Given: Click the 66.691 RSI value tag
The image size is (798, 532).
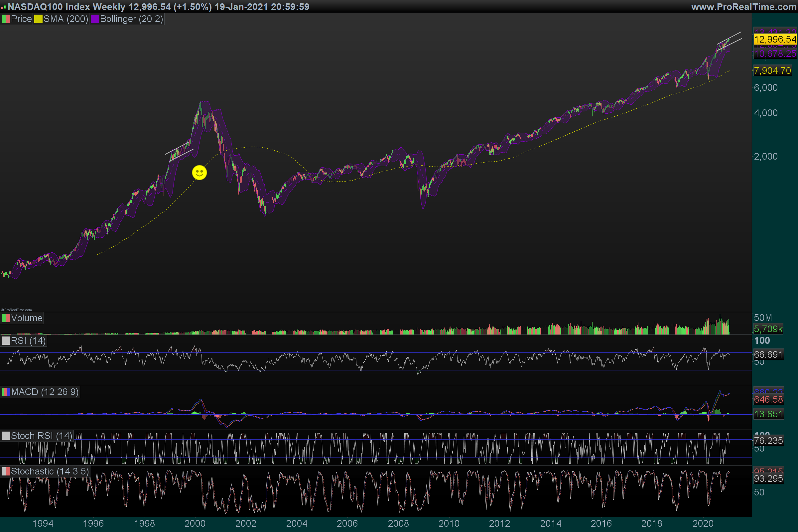Looking at the screenshot, I should coord(768,354).
